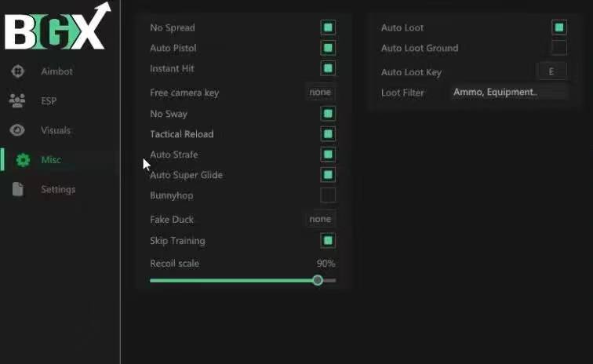Screen dimensions: 593x364
Task: Open the Loot Filter dropdown
Action: tap(508, 93)
